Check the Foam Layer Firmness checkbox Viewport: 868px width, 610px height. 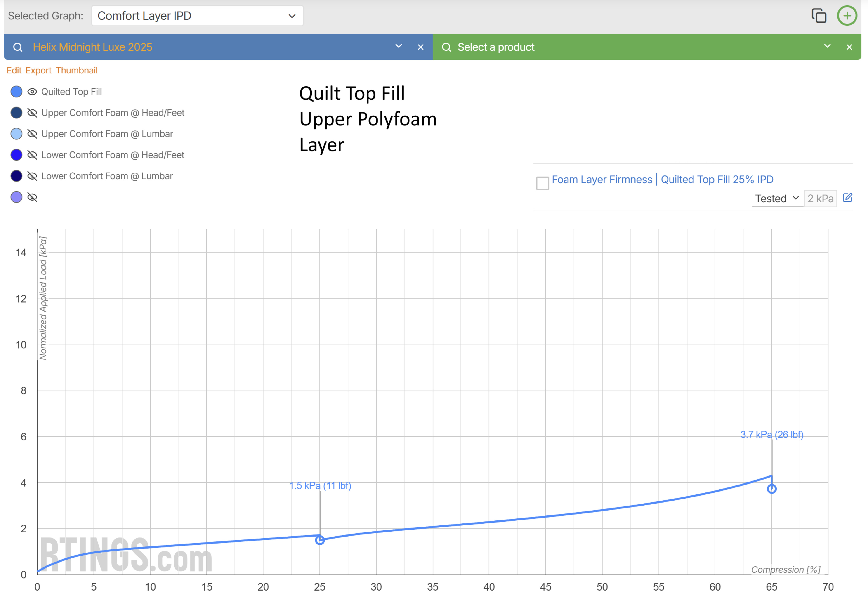542,183
